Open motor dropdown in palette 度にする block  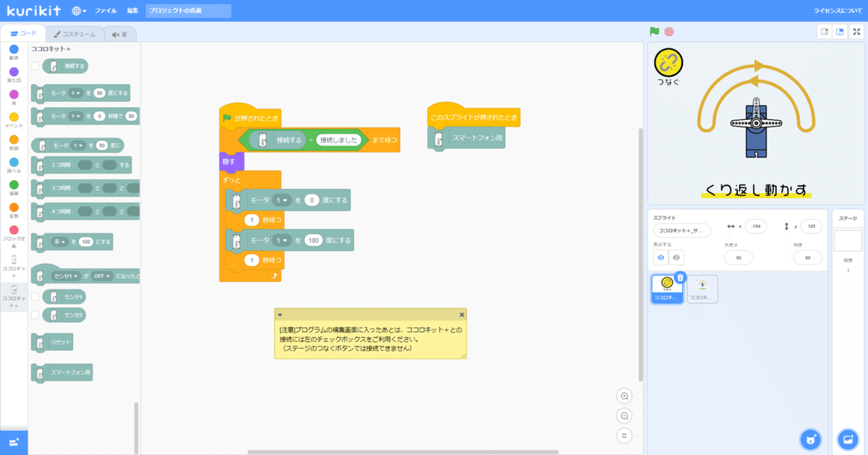[x=76, y=93]
